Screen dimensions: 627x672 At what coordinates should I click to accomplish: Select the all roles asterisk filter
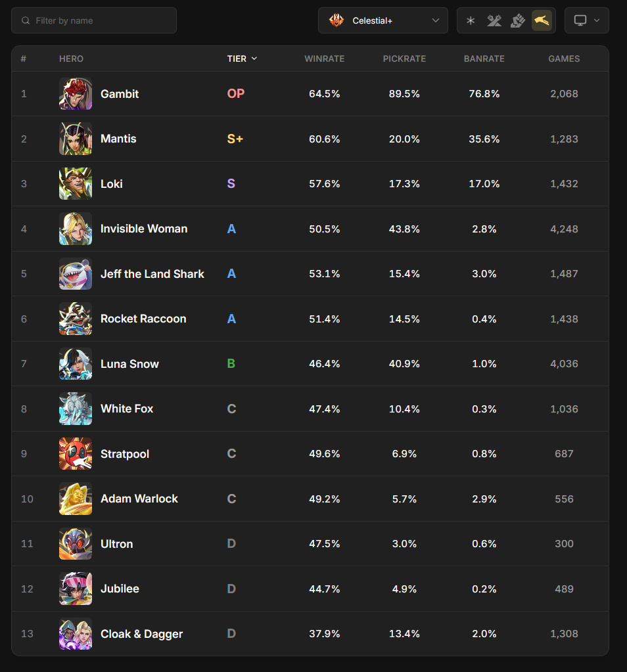point(471,20)
